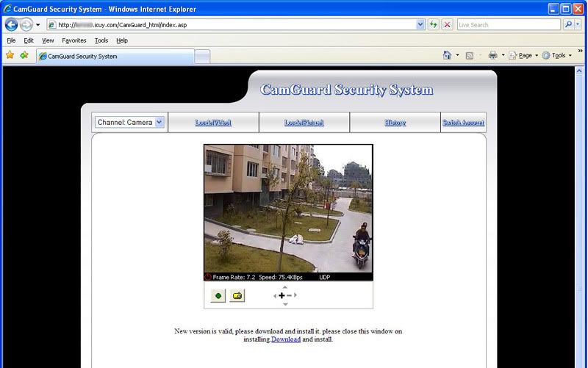Viewport: 588px width, 368px height.
Task: Click the green record button
Action: (x=218, y=296)
